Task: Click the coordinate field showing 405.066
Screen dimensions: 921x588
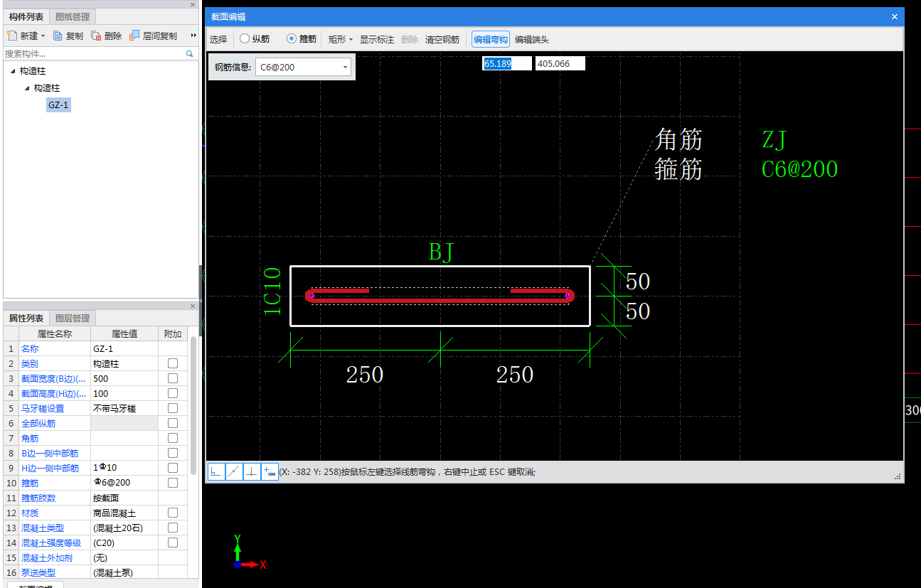Action: (x=560, y=64)
